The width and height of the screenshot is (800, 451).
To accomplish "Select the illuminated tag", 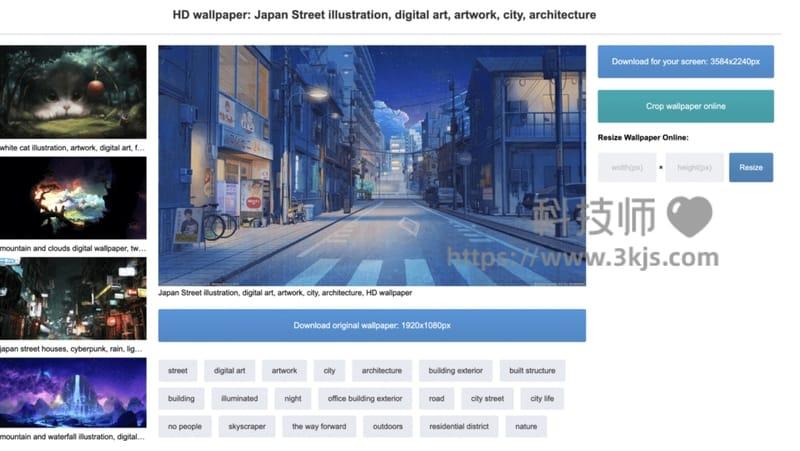I will click(x=239, y=398).
